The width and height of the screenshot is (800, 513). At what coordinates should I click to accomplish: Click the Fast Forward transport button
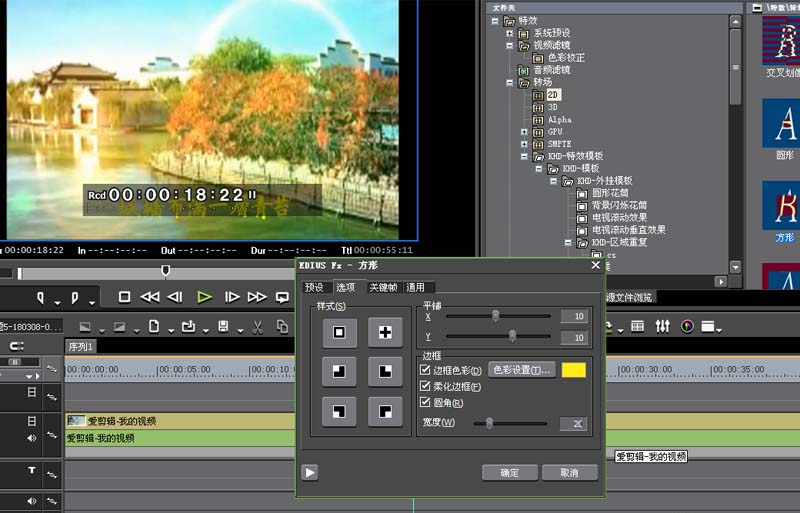coord(257,297)
